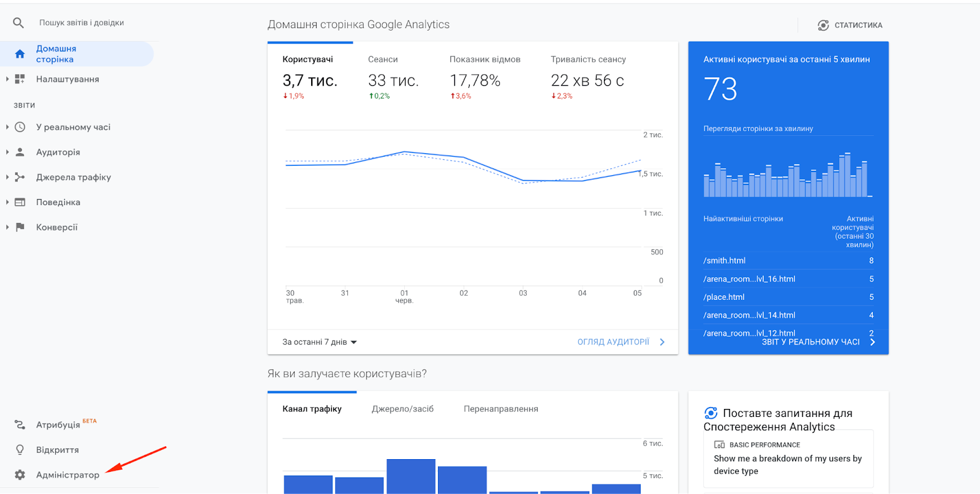Open the Адміністратор menu item

pos(67,475)
